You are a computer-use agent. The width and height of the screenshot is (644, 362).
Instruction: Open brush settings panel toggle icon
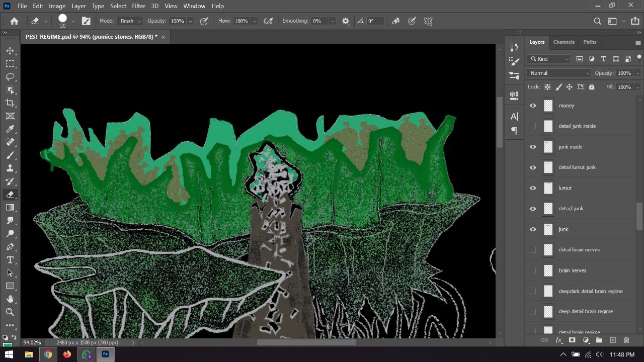[x=87, y=21]
